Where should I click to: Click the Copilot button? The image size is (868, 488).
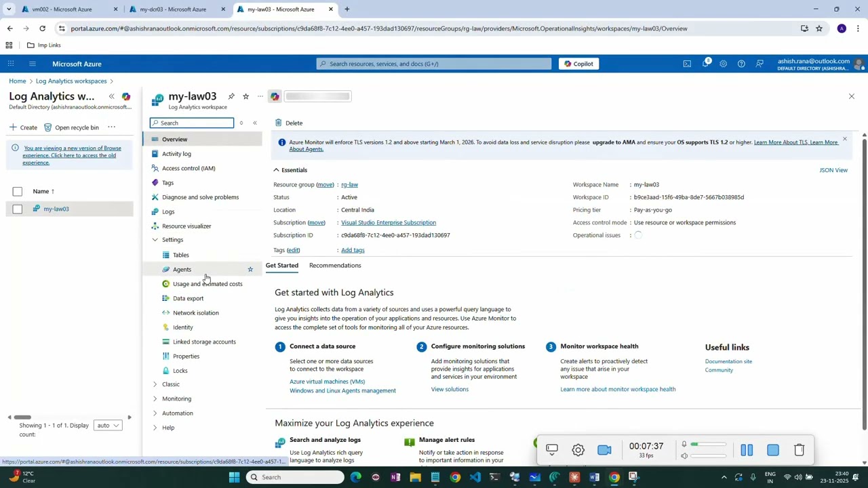pyautogui.click(x=578, y=64)
